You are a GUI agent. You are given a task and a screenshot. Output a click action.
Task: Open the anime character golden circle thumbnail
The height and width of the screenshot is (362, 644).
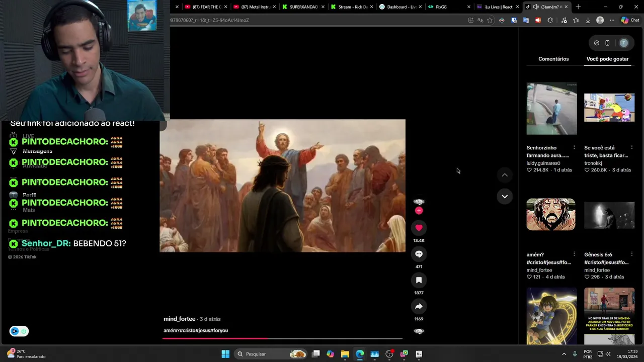551,316
